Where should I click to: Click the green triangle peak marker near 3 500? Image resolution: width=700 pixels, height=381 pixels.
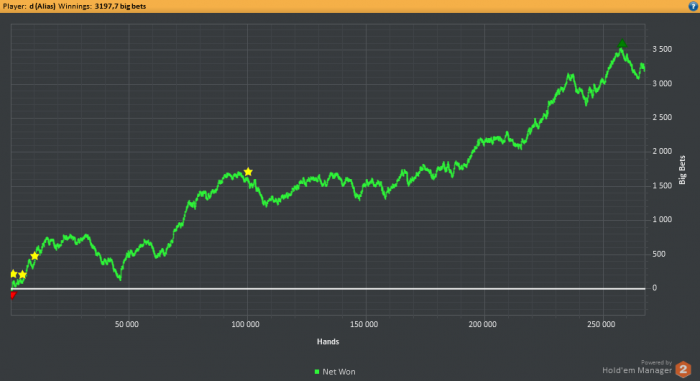[622, 43]
